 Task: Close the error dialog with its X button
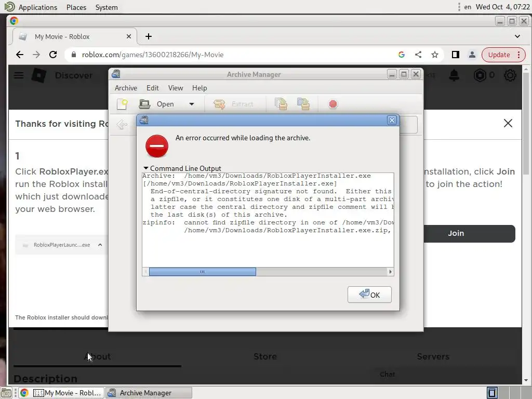click(392, 120)
